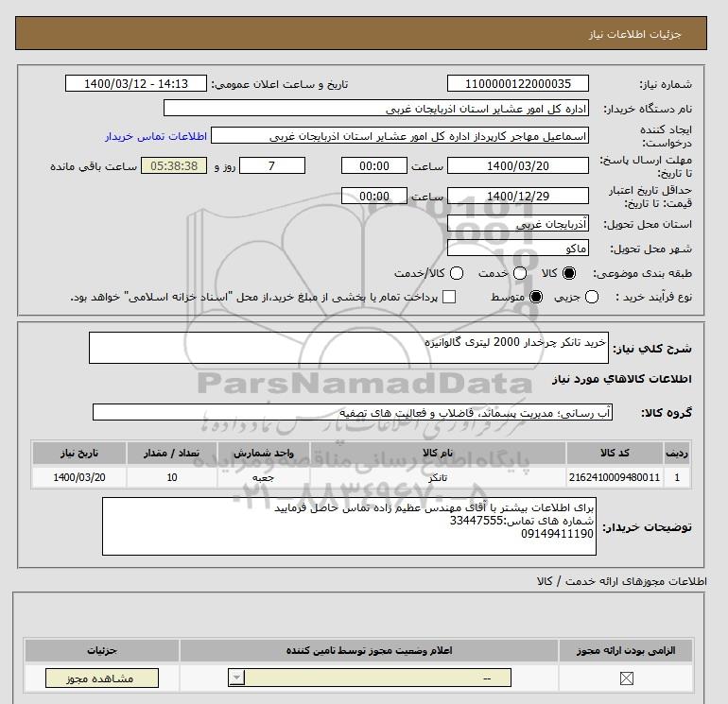Click the price validity hour 00:00 field
This screenshot has width=728, height=704.
pos(374,196)
